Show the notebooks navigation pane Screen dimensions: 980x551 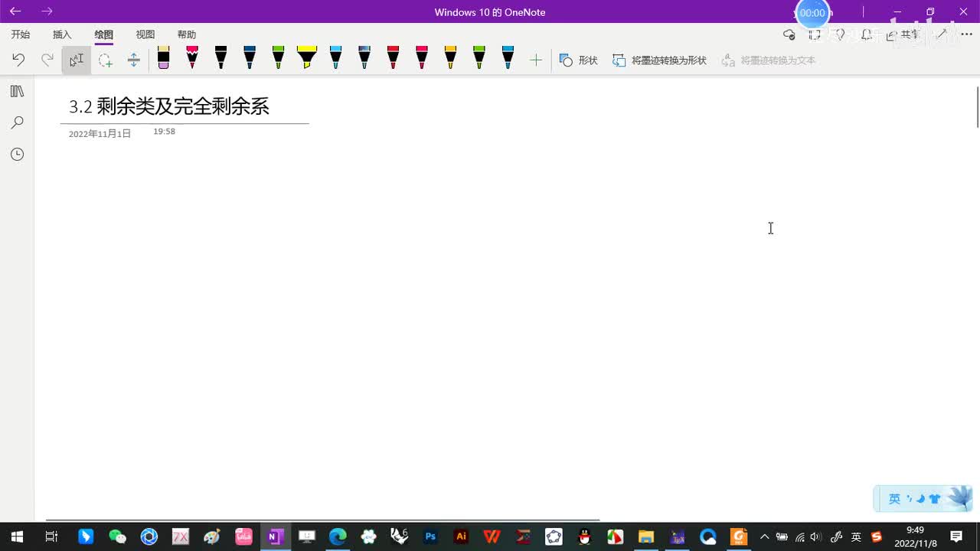17,91
